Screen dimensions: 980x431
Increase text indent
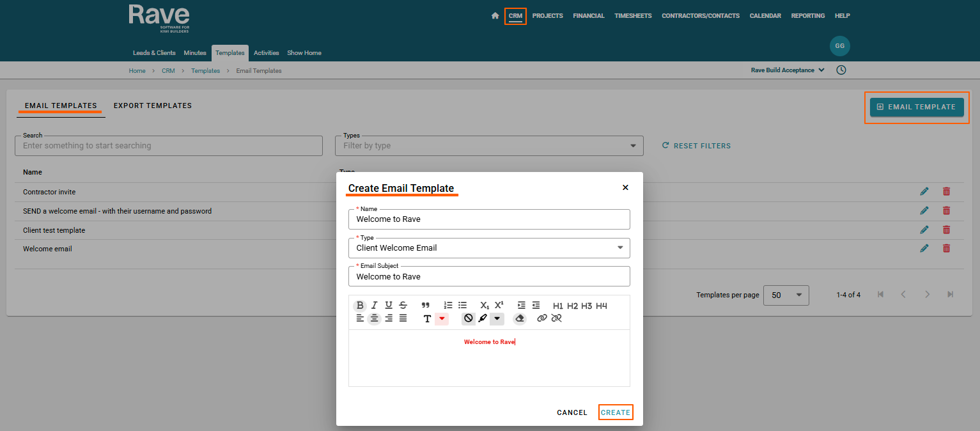522,306
